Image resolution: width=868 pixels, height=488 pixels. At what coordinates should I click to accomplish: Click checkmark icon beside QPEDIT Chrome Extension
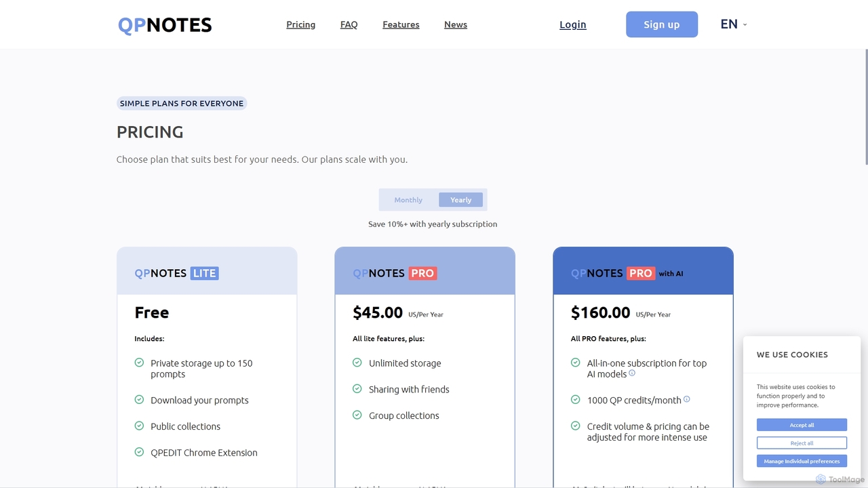click(x=139, y=452)
